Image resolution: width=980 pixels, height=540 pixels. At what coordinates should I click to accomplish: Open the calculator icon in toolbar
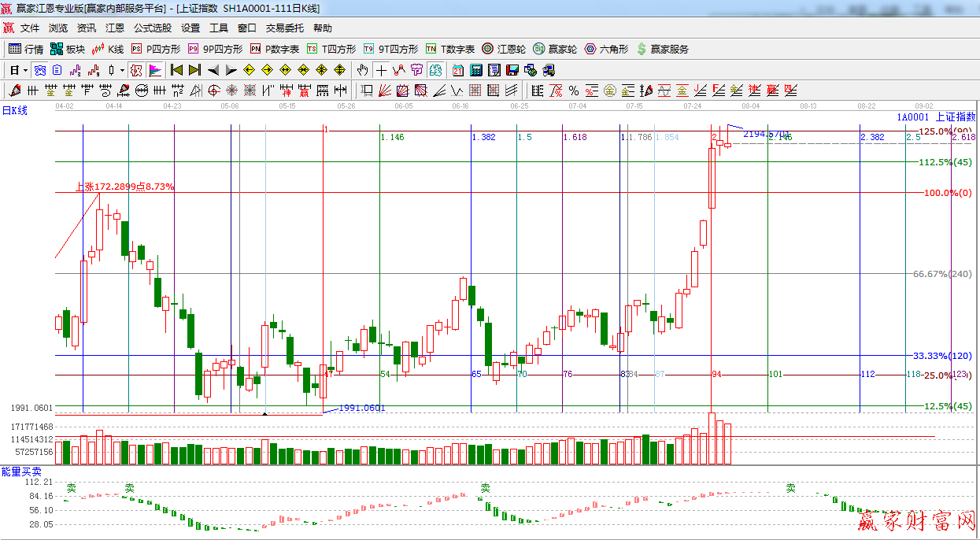(476, 70)
